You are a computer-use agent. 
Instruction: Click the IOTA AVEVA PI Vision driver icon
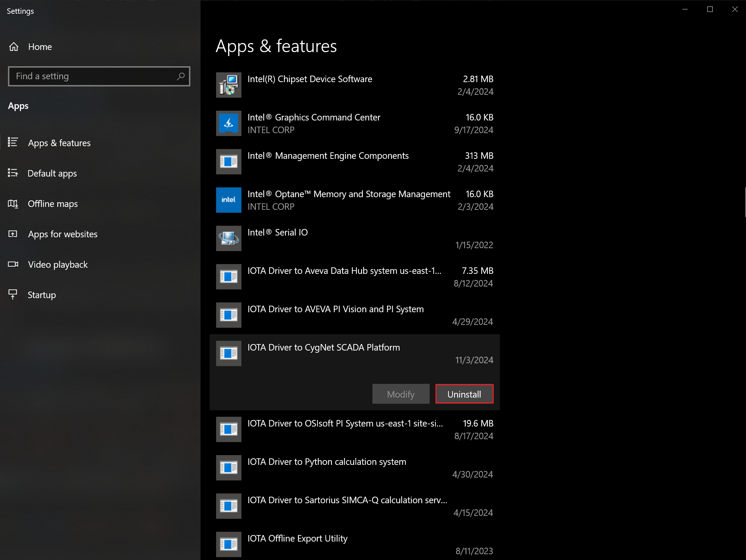(229, 315)
